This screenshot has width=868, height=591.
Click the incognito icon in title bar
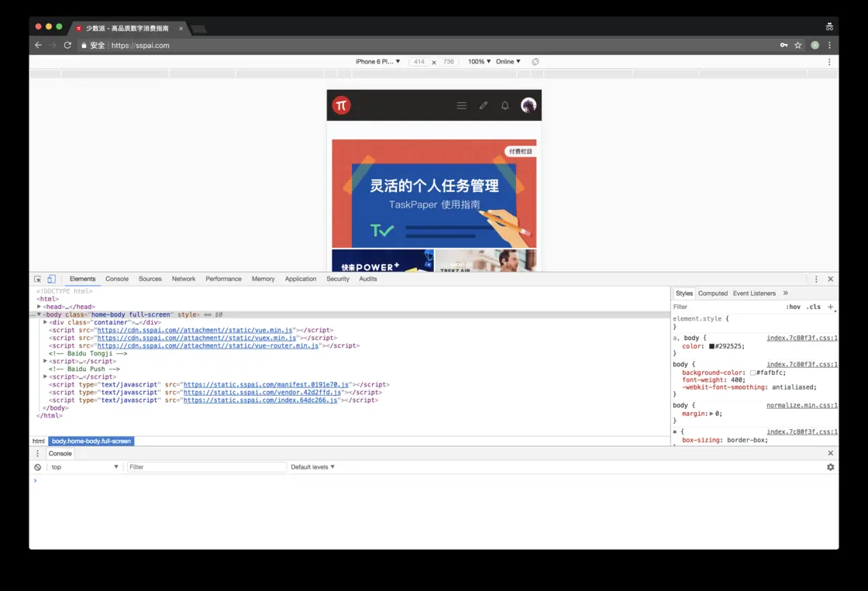829,26
